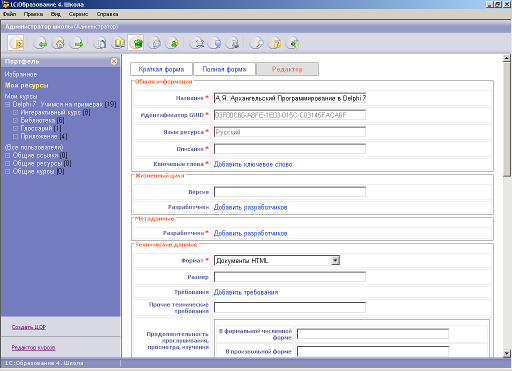Expand the Библиотека tree node
512x371 pixels.
(x=15, y=120)
